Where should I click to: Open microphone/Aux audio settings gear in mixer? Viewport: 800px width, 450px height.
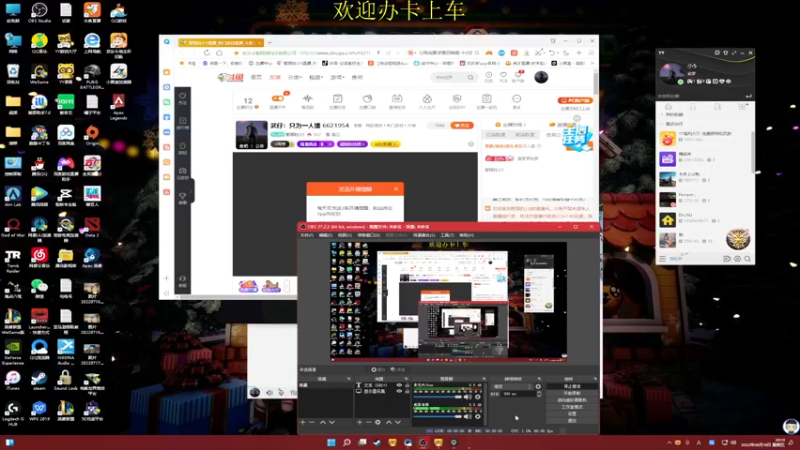coord(478,396)
